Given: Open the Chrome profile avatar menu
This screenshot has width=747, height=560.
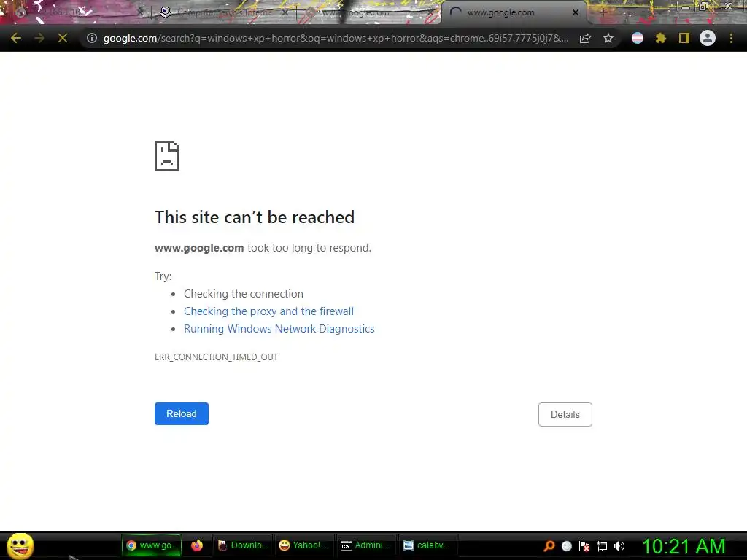Looking at the screenshot, I should pyautogui.click(x=708, y=38).
